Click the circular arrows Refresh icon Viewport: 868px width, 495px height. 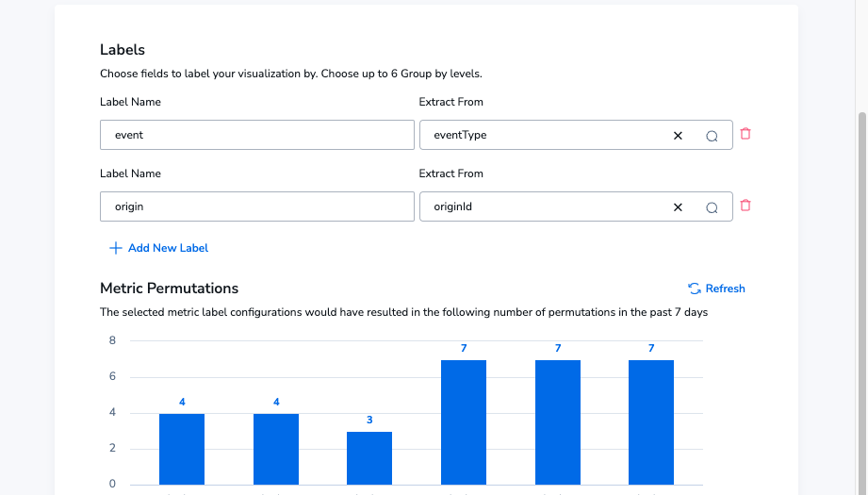pos(695,289)
